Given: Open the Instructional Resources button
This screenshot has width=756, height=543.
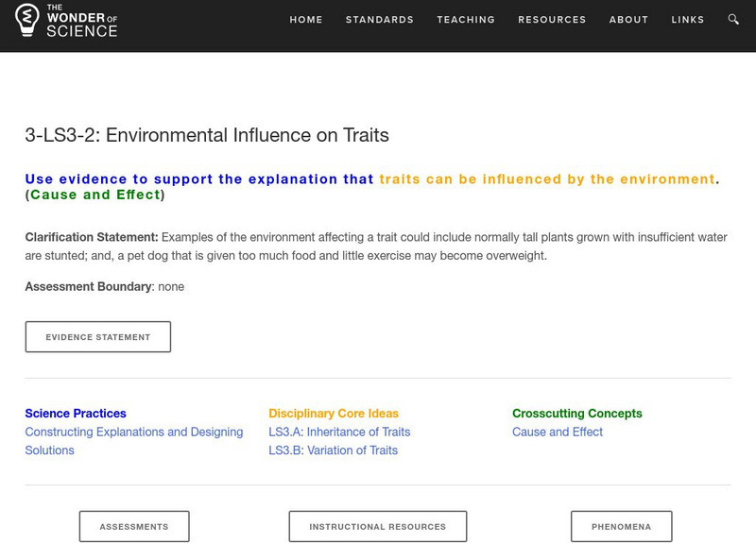Looking at the screenshot, I should tap(378, 527).
